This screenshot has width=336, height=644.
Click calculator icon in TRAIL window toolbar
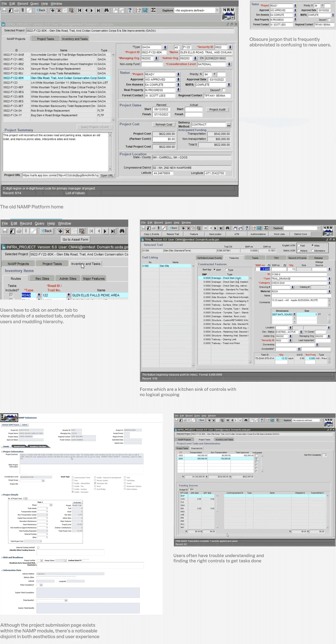point(259,228)
